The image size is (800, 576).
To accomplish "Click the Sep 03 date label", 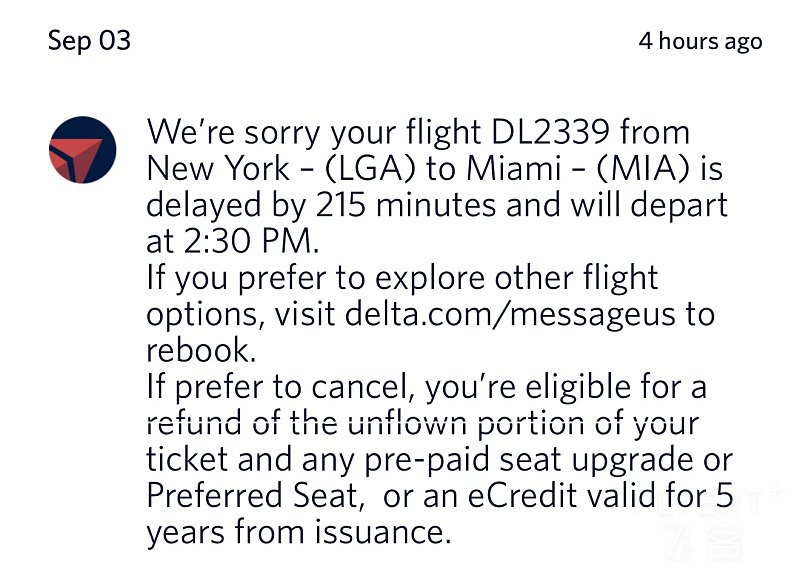I will [x=89, y=41].
